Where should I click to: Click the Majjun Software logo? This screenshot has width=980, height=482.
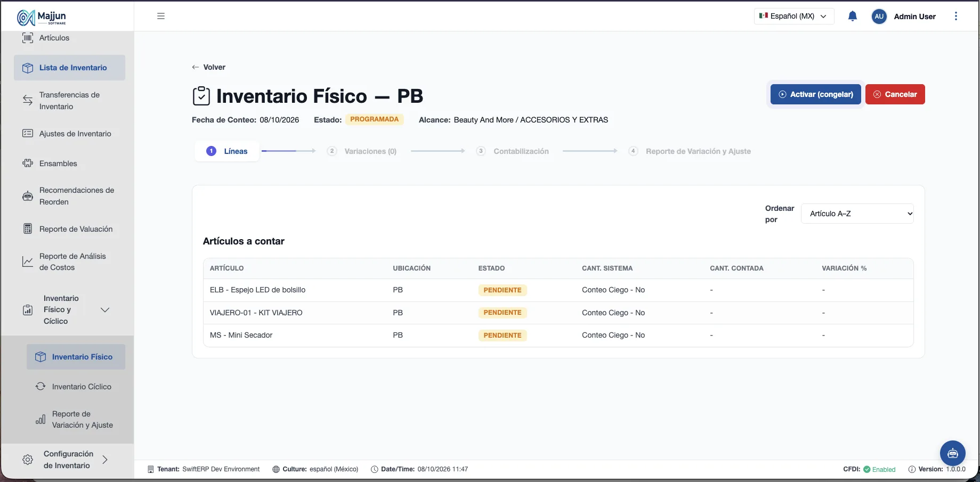tap(42, 17)
